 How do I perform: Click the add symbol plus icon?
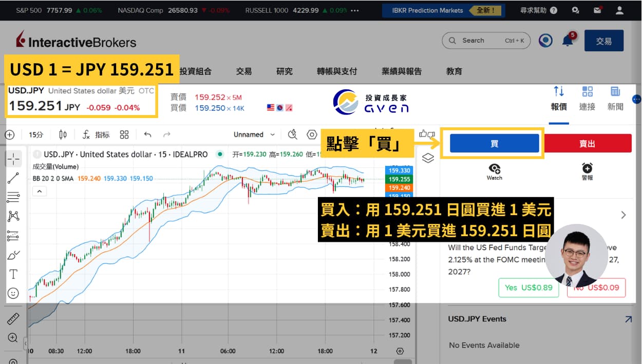click(x=9, y=135)
